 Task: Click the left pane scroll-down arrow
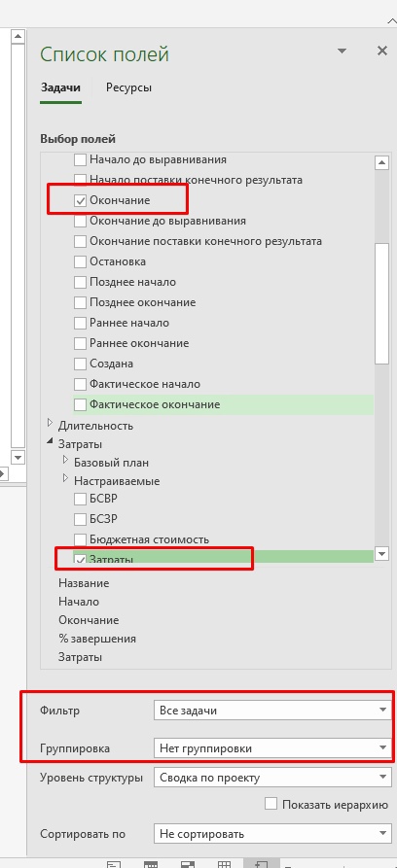pos(18,457)
